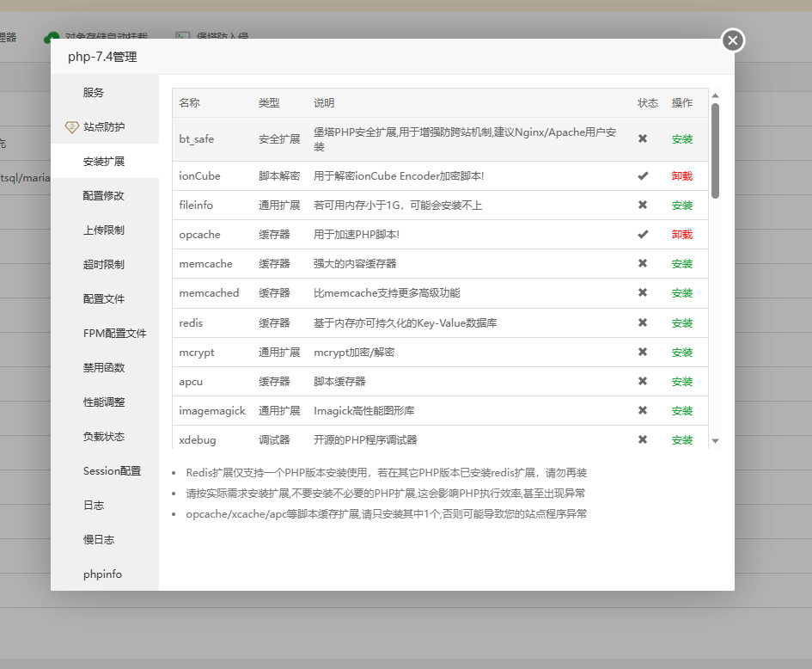Image resolution: width=812 pixels, height=669 pixels.
Task: Click the xdebug description 开源的PHP程序调试器
Action: click(x=365, y=440)
